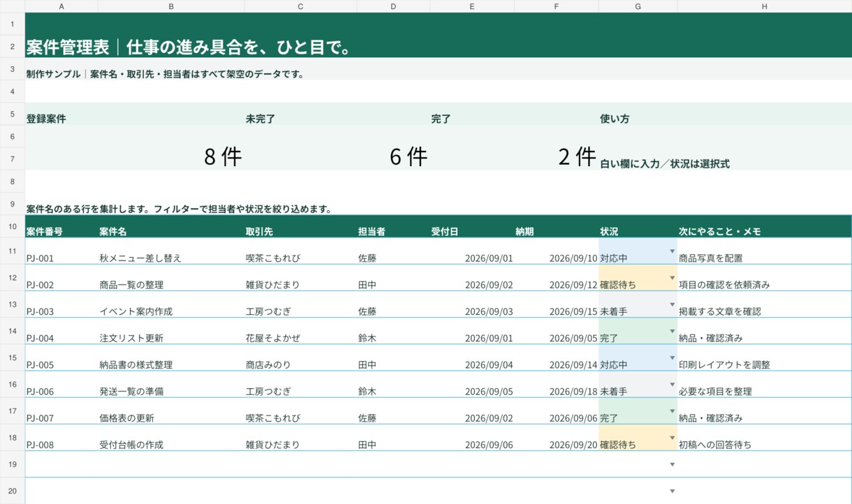Select memo cell 初稿への回答待ち
This screenshot has width=852, height=504.
tap(765, 438)
